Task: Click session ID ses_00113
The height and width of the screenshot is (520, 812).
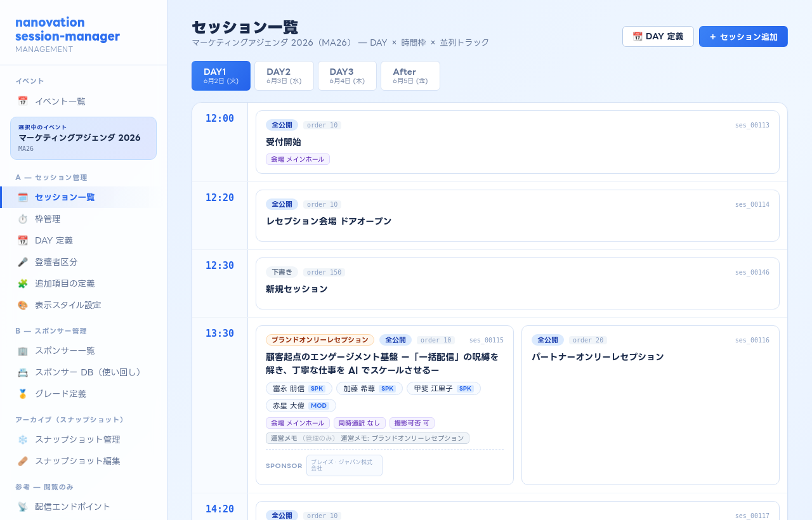Action: click(x=752, y=125)
